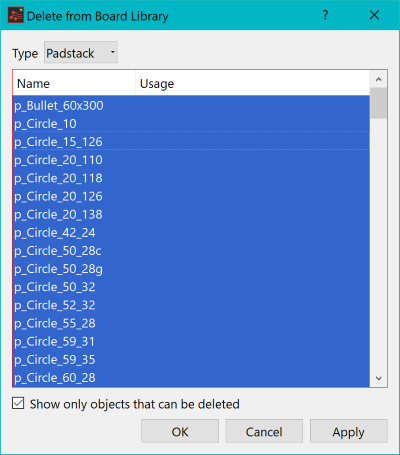Image resolution: width=400 pixels, height=455 pixels.
Task: Select p_Circle_59_35 in the list
Action: point(191,360)
